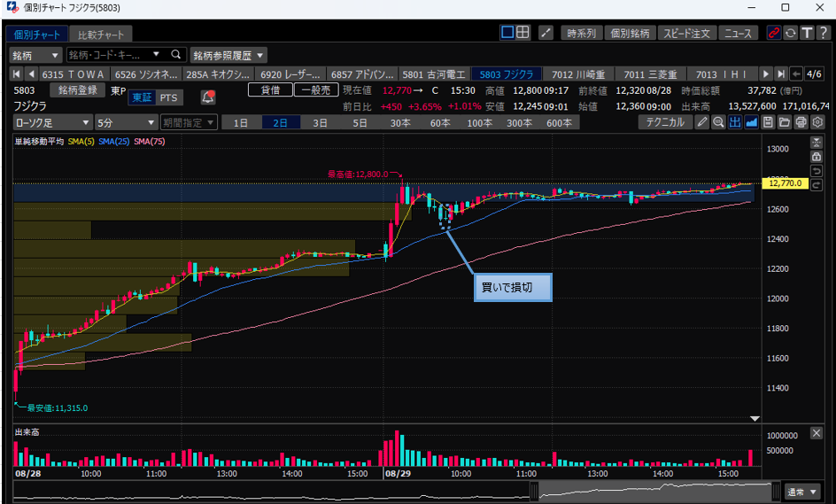Switch to four-panel grid layout
The image size is (836, 504).
tap(523, 33)
